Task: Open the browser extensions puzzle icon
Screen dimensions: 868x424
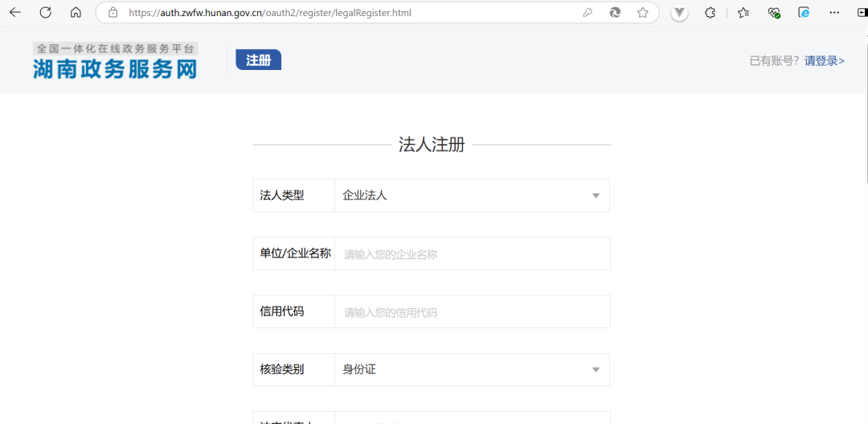Action: (x=710, y=13)
